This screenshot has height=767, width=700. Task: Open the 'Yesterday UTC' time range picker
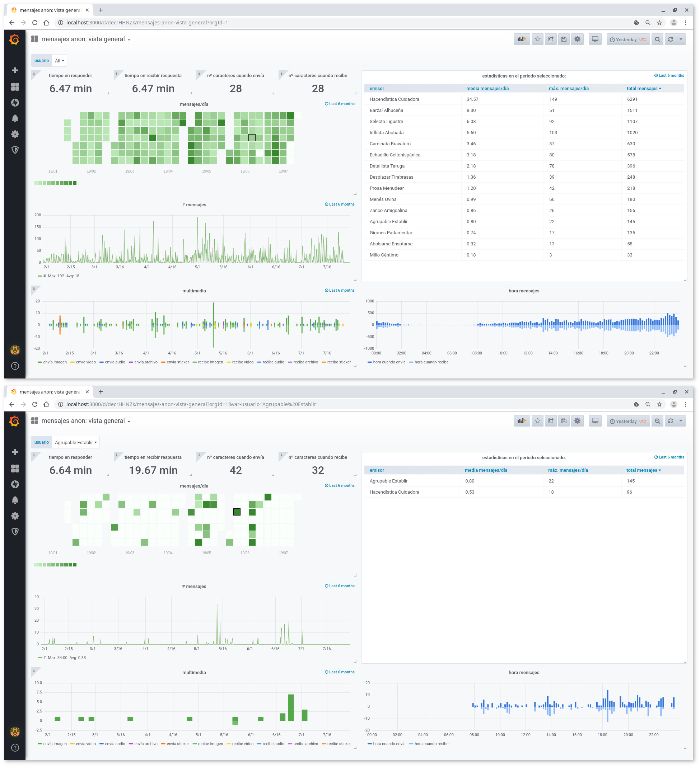(x=628, y=39)
